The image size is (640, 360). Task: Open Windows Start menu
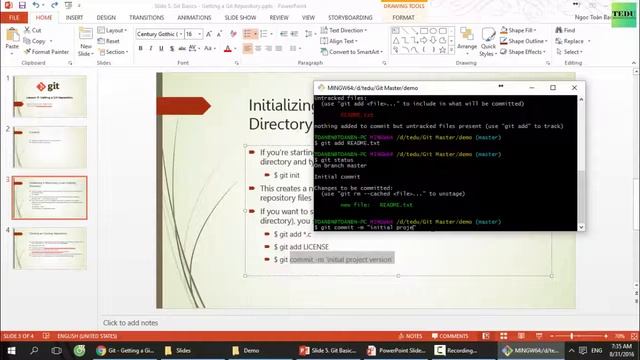point(11,351)
